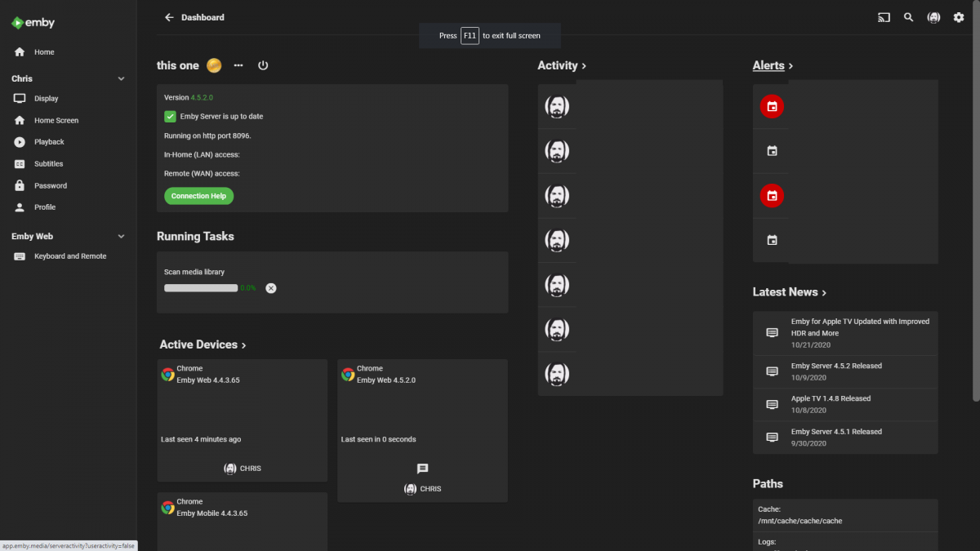Click the server up to date checkmark
980x551 pixels.
[x=170, y=117]
